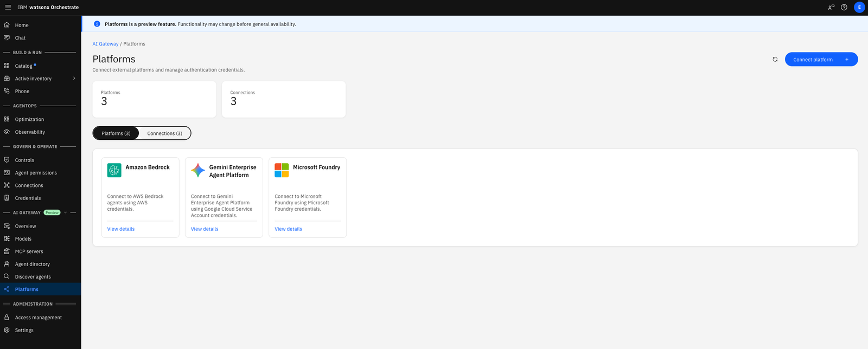Open the help question mark icon
This screenshot has height=349, width=868.
point(844,8)
